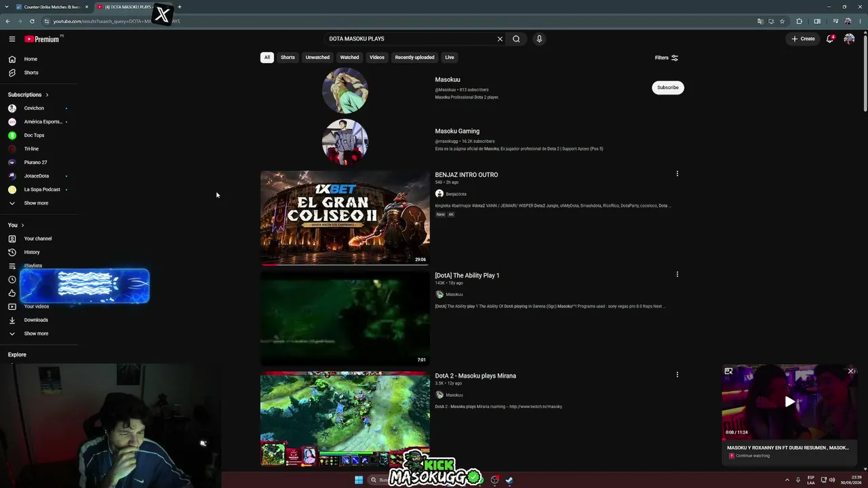Play the miniplayer video
The height and width of the screenshot is (488, 868).
[789, 402]
